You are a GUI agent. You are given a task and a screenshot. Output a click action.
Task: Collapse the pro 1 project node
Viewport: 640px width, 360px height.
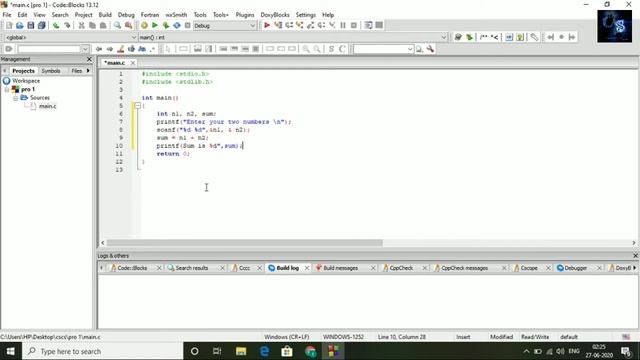7,89
